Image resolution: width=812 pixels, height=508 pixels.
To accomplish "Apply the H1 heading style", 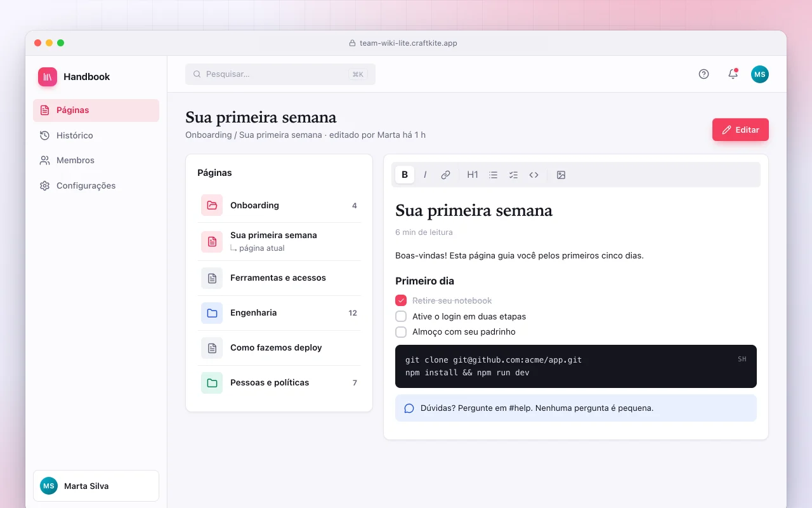I will click(x=473, y=175).
